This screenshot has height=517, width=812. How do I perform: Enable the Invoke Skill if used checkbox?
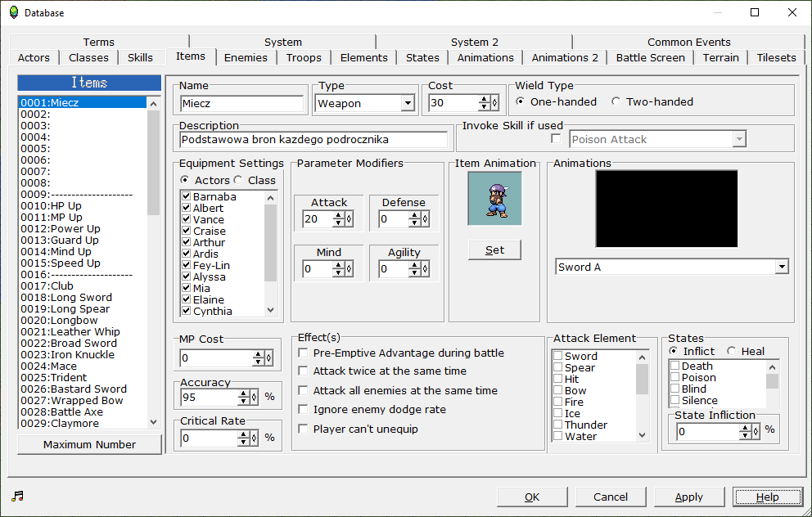[x=556, y=139]
